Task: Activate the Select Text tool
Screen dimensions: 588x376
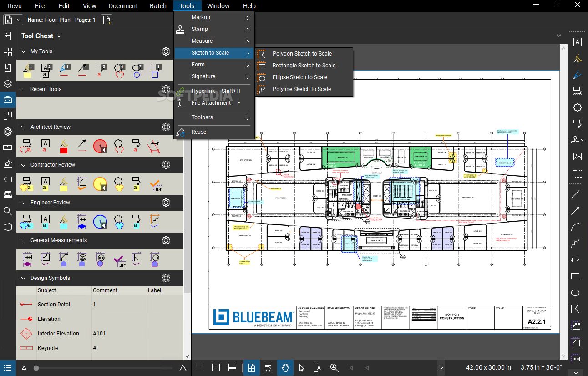Action: (x=318, y=368)
